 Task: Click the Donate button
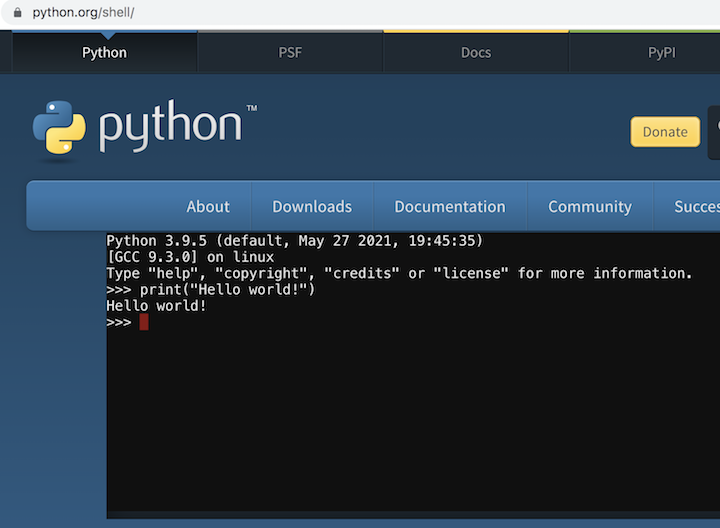(x=665, y=132)
